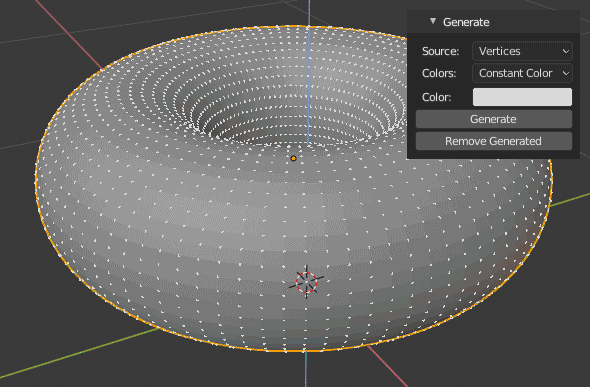The width and height of the screenshot is (590, 387).
Task: Click the Source: label
Action: 440,51
